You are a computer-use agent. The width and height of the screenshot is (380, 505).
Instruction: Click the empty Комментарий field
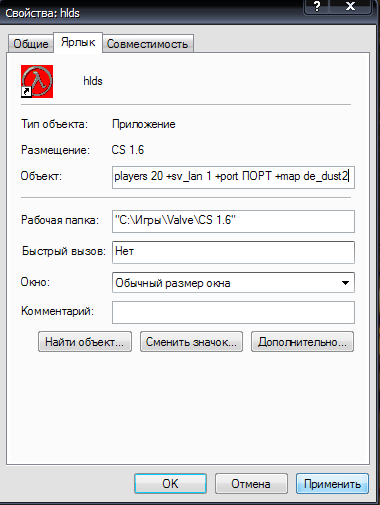pos(233,312)
